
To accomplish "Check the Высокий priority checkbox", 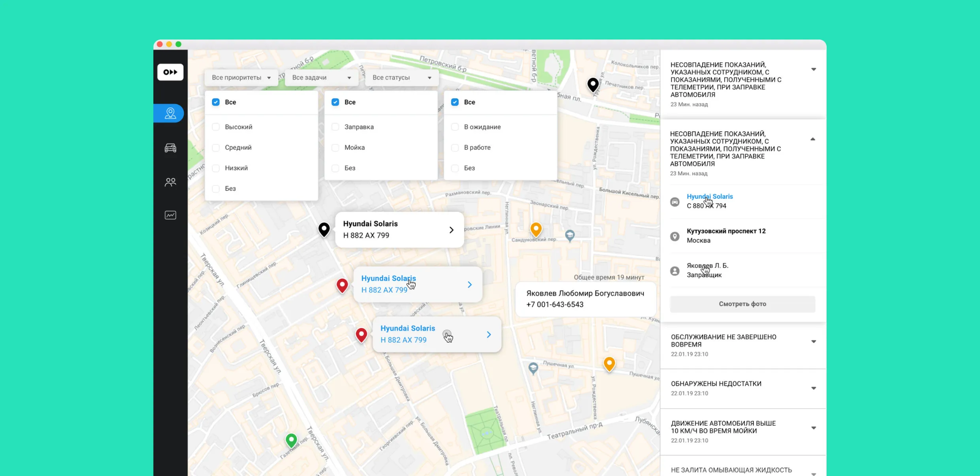I will point(216,127).
